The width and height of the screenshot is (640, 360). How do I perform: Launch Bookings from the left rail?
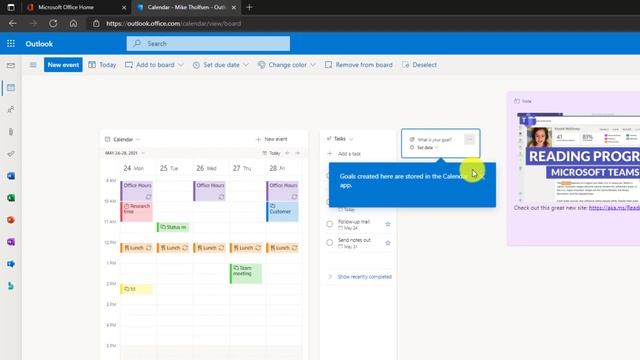11,286
